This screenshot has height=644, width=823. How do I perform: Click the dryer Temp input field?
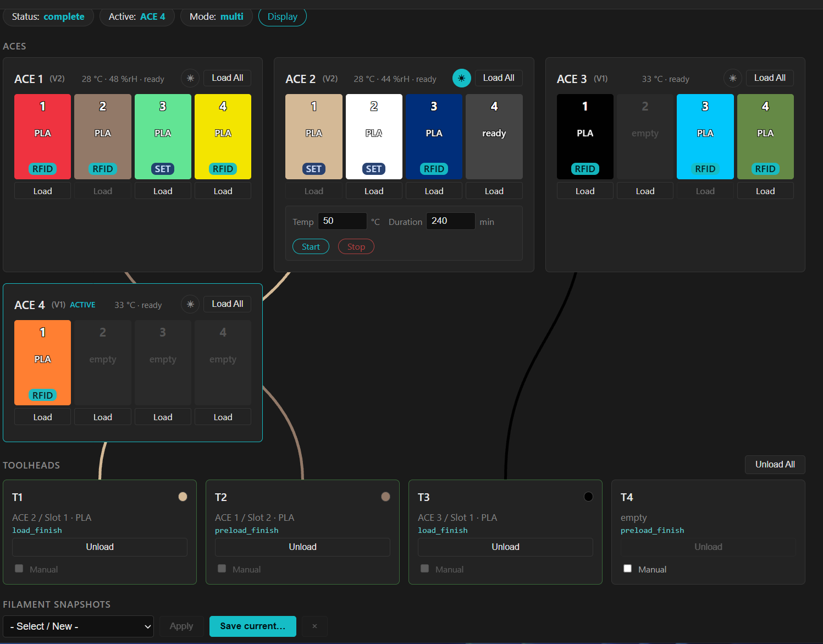tap(342, 221)
